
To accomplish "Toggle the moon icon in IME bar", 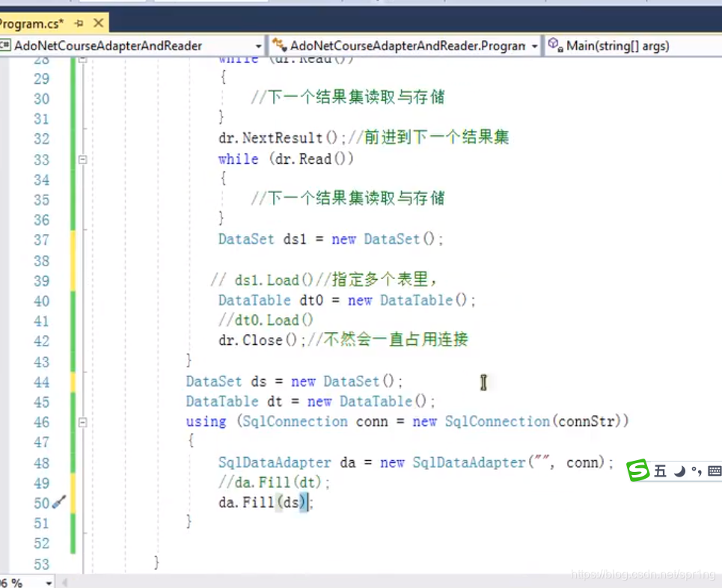I will (679, 471).
